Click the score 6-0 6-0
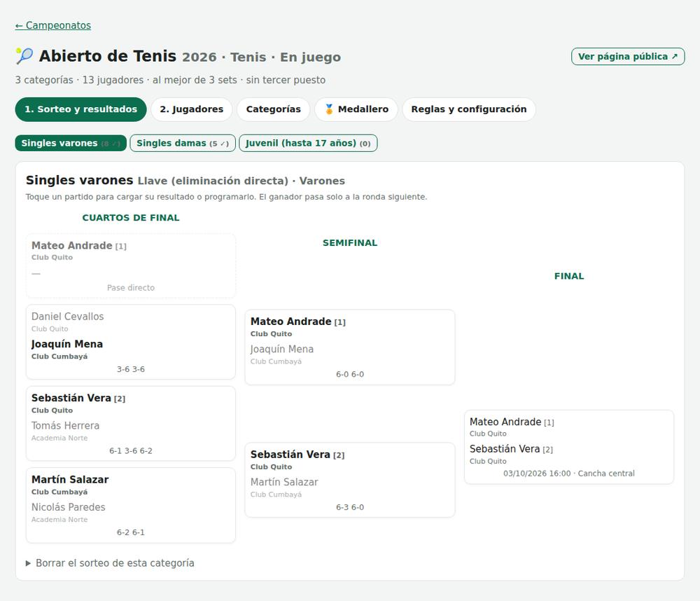 tap(350, 375)
